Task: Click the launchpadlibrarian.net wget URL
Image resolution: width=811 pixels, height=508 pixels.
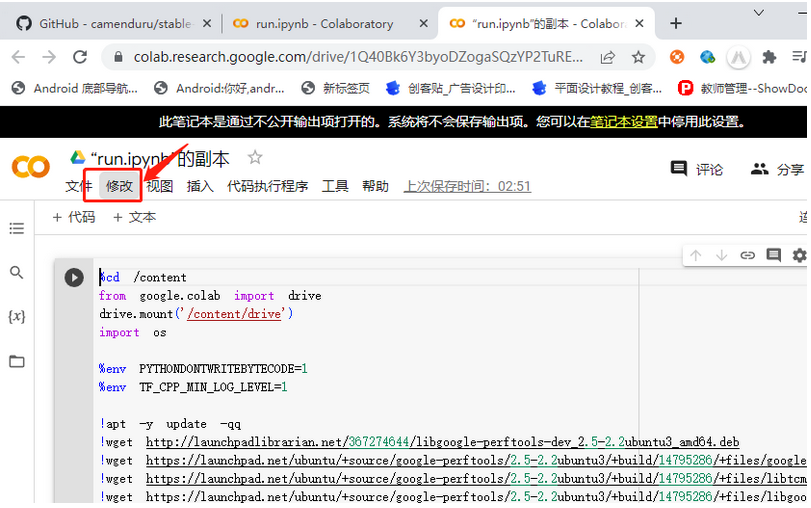Action: click(x=442, y=442)
